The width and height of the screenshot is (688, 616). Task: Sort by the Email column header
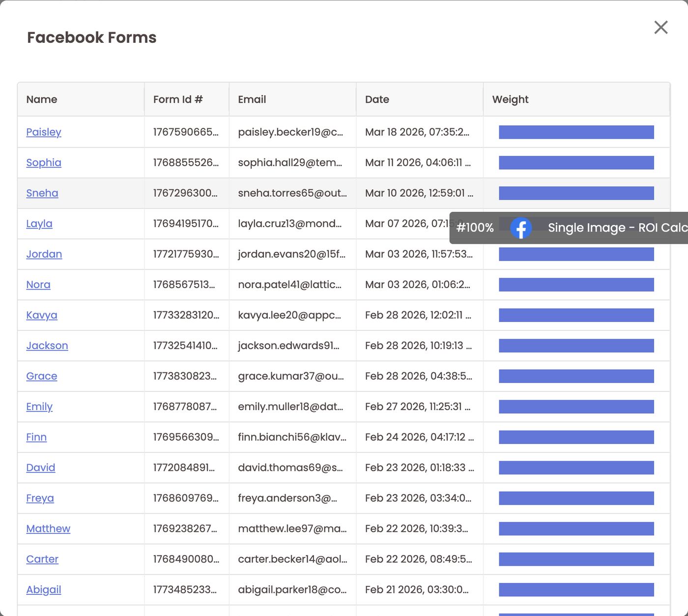click(252, 99)
